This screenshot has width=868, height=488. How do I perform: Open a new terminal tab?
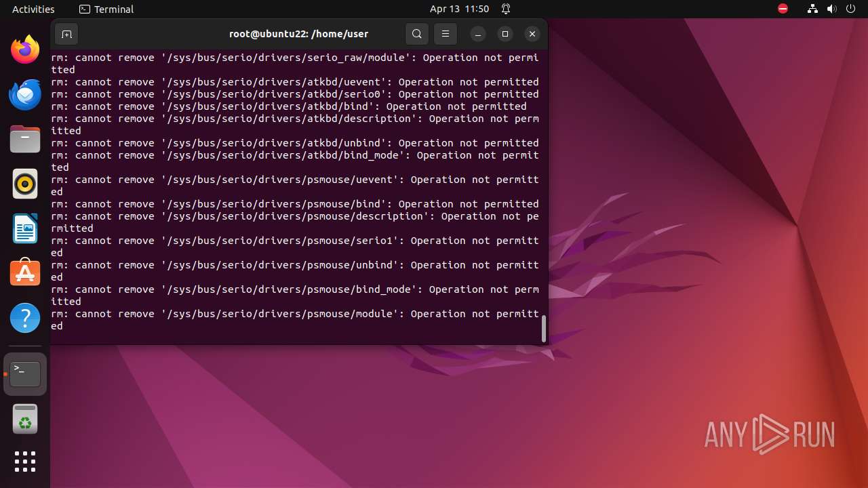point(66,34)
